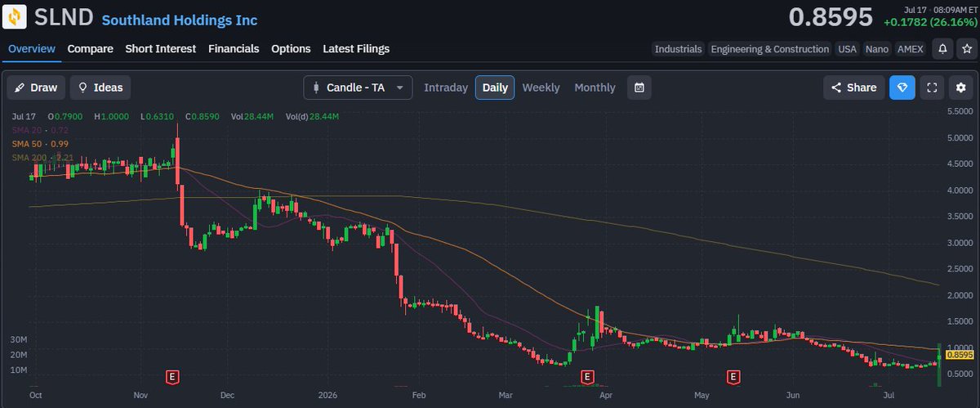Screen dimensions: 980x408
Task: Open chart settings gear icon
Action: tap(960, 87)
